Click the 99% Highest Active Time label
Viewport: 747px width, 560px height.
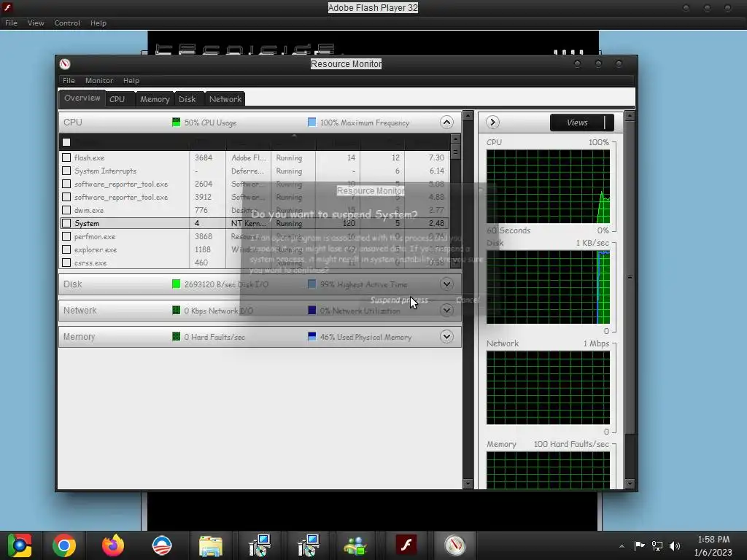pos(363,284)
